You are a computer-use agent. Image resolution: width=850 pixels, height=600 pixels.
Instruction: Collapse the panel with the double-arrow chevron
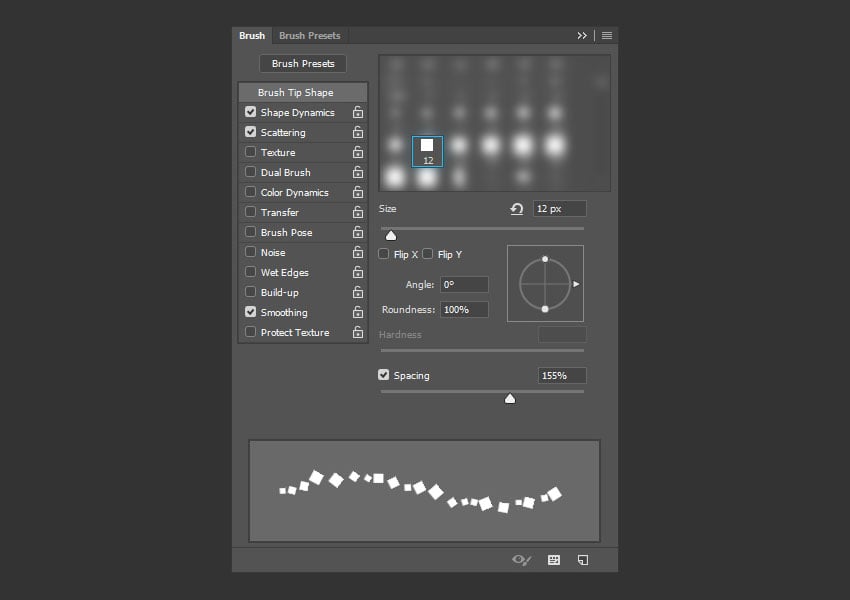(582, 34)
